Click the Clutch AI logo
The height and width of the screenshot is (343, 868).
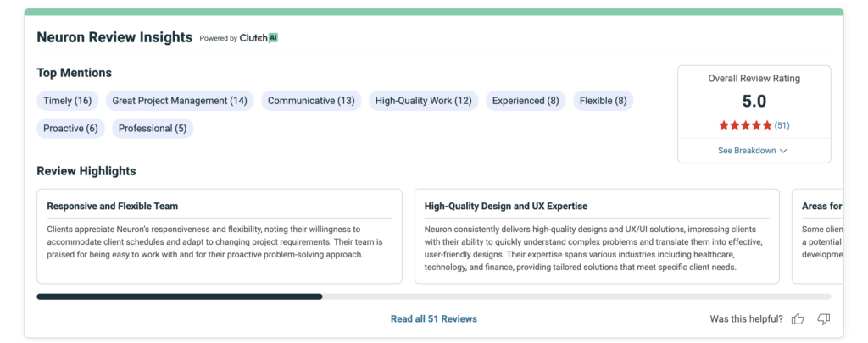point(259,38)
